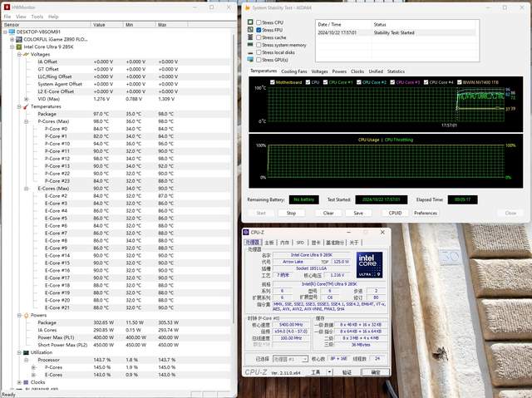Switch to the Statistics tab in AIDA64
This screenshot has width=532, height=398.
pos(396,71)
